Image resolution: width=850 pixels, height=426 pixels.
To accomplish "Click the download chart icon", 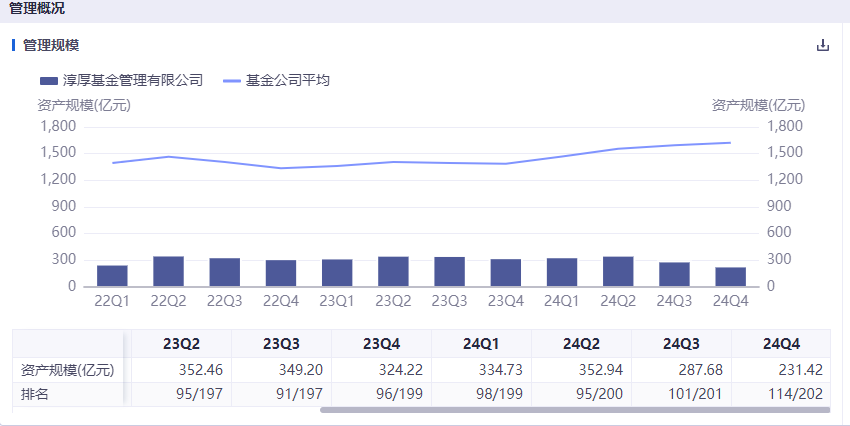I will click(823, 45).
